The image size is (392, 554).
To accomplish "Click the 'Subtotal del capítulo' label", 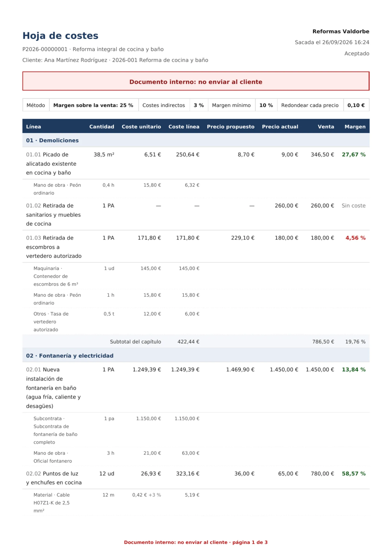I will pyautogui.click(x=135, y=341).
